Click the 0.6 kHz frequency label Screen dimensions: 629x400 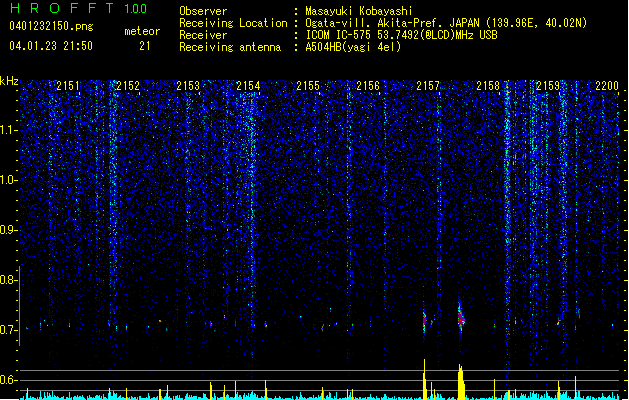click(x=8, y=380)
